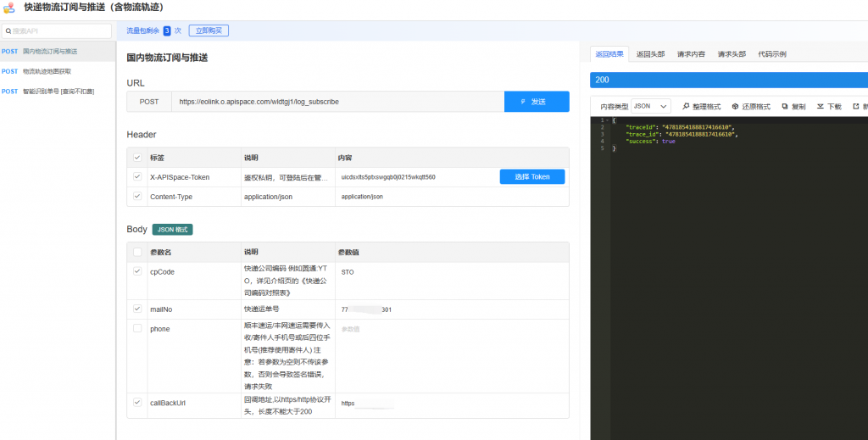Click the 200 status bar
This screenshot has height=440, width=868.
tap(728, 80)
